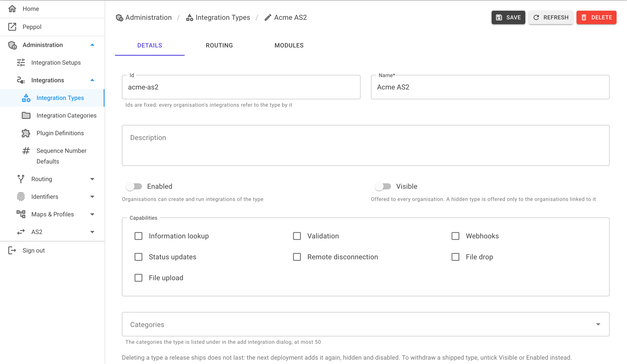Click the Peppol external link icon

[x=12, y=27]
